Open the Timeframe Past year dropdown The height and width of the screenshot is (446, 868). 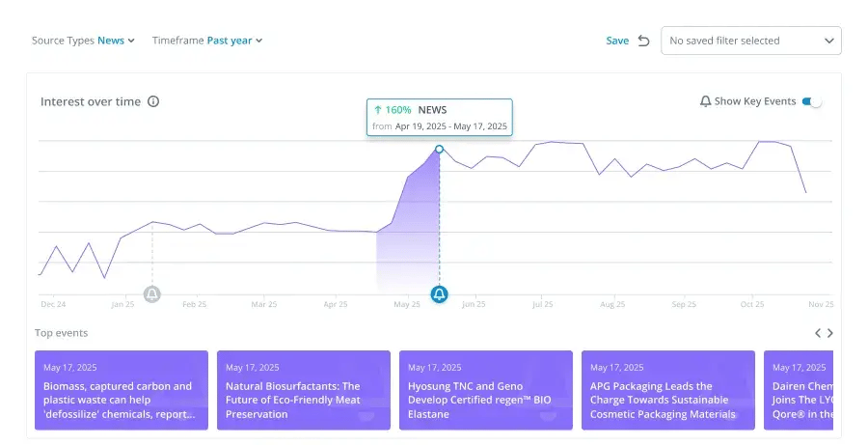click(x=234, y=41)
